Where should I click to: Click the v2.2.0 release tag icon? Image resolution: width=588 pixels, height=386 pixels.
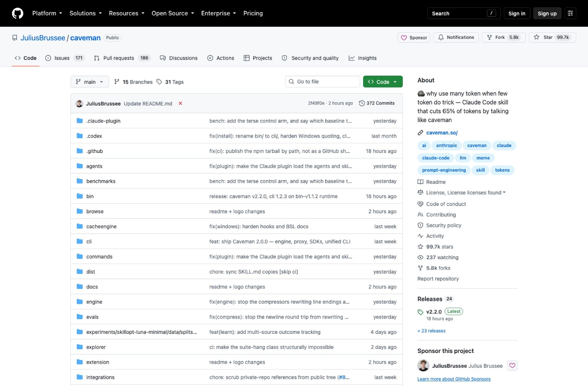(x=420, y=312)
